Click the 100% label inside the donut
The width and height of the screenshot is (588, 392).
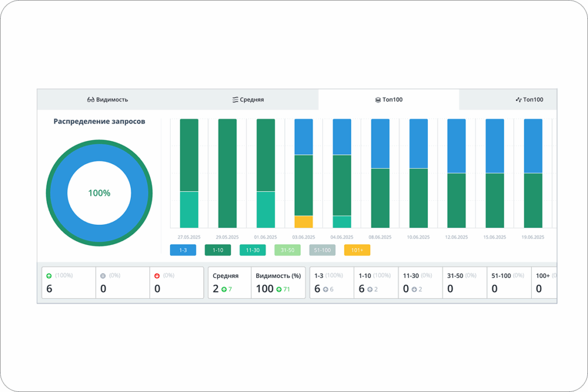tap(99, 193)
